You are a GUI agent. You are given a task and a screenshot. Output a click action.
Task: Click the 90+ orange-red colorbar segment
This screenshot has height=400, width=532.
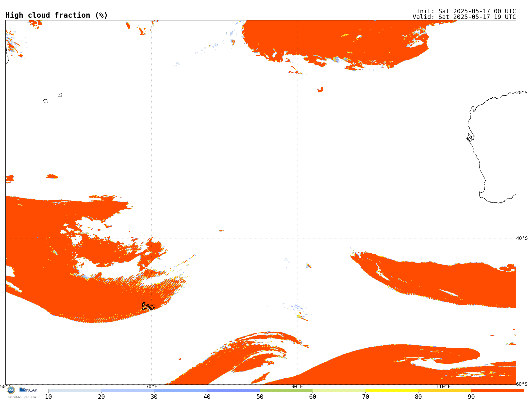[498, 391]
